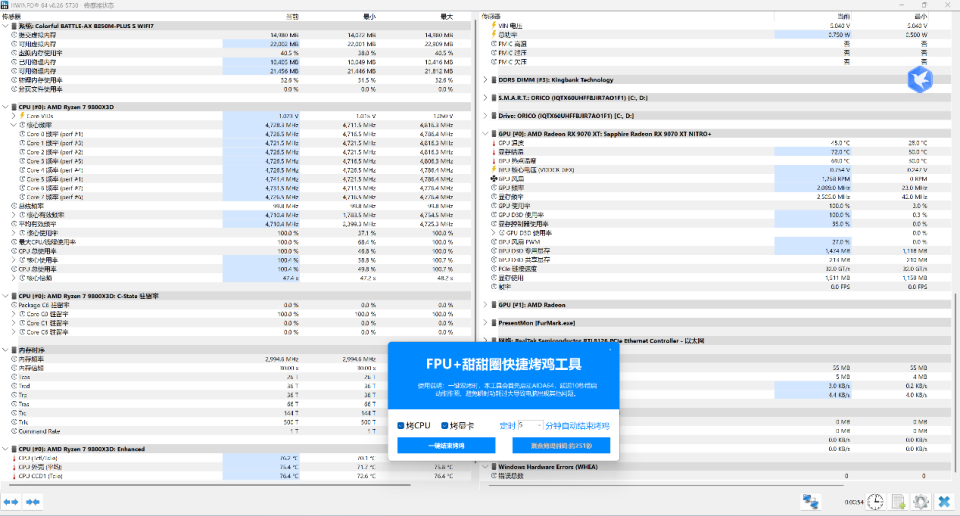
Task: Click the lightning icon of VIN 电压 row
Action: (493, 26)
